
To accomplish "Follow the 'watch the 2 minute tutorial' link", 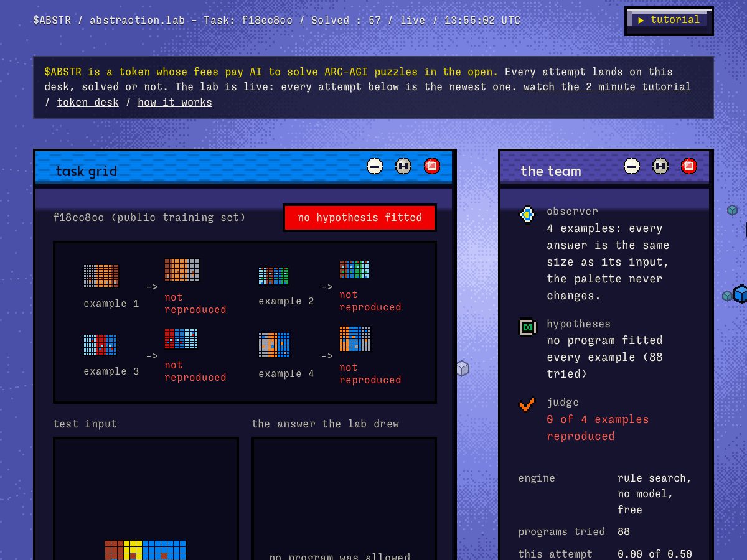I will tap(607, 87).
